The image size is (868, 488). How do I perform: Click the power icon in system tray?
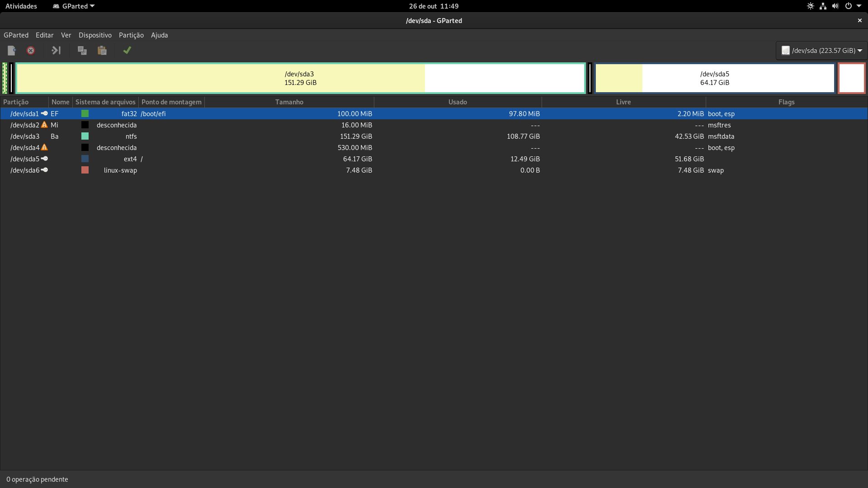click(849, 6)
